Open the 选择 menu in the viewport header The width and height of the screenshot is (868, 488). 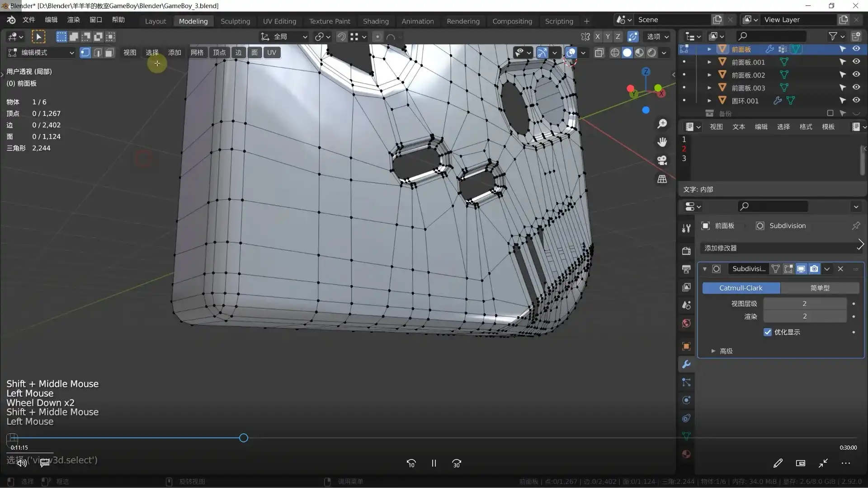(x=151, y=52)
